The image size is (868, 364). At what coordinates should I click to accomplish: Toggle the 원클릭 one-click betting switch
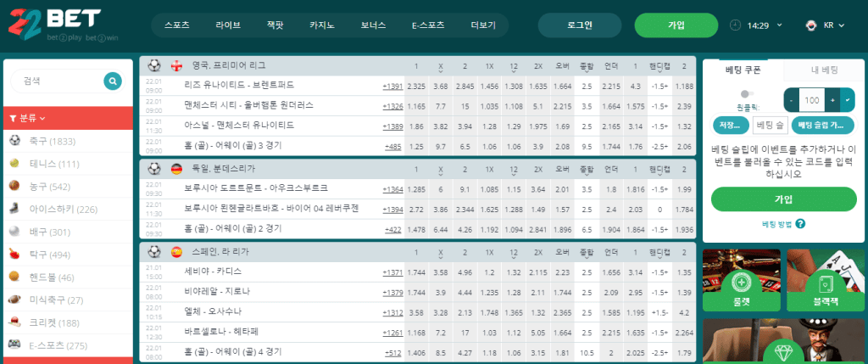(748, 94)
